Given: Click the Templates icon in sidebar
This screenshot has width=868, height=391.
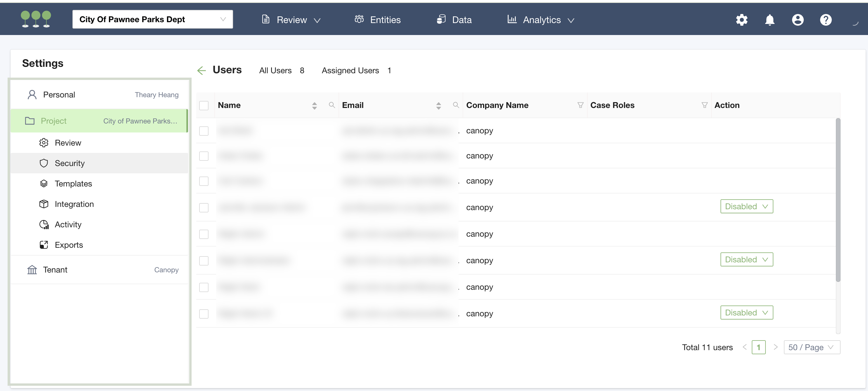Looking at the screenshot, I should pyautogui.click(x=43, y=183).
